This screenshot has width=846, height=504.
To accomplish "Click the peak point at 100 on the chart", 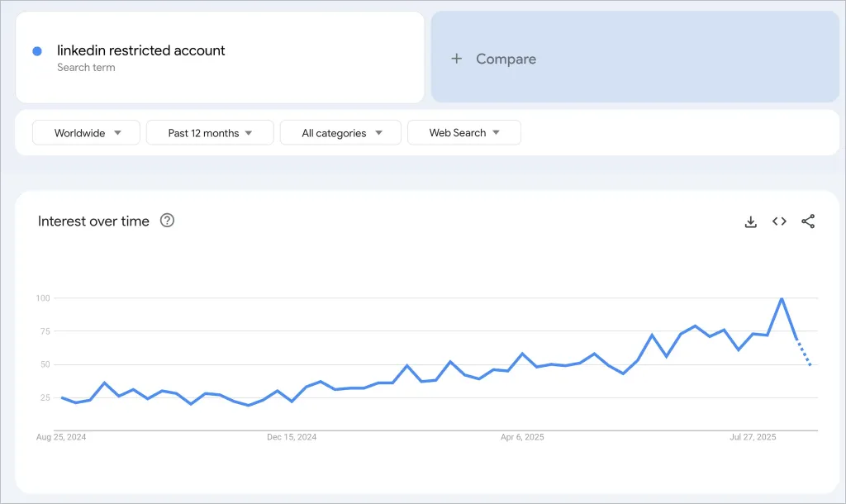I will click(x=782, y=298).
